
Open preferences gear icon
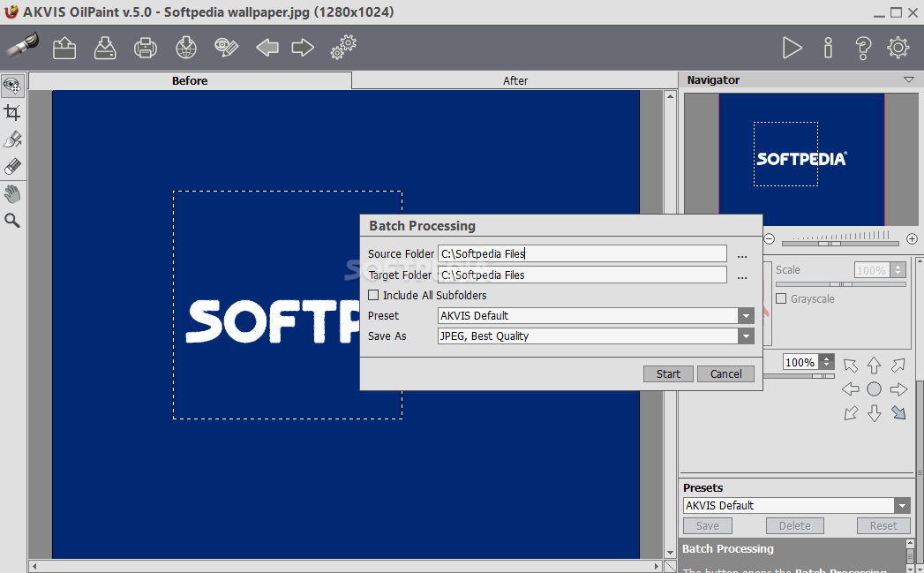(898, 48)
